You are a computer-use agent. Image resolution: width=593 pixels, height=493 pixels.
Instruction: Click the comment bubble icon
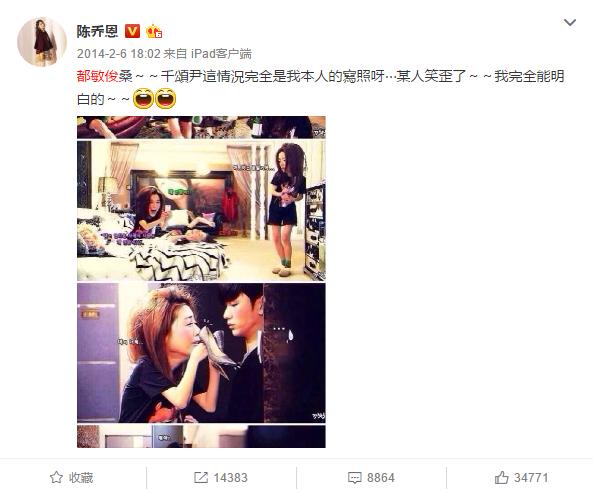click(354, 478)
